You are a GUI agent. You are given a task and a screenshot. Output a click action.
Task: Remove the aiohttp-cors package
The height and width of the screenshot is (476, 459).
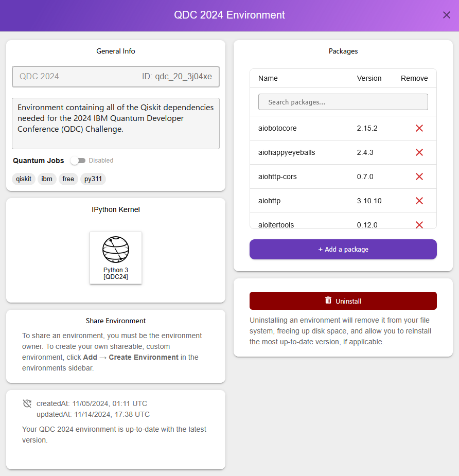point(419,177)
